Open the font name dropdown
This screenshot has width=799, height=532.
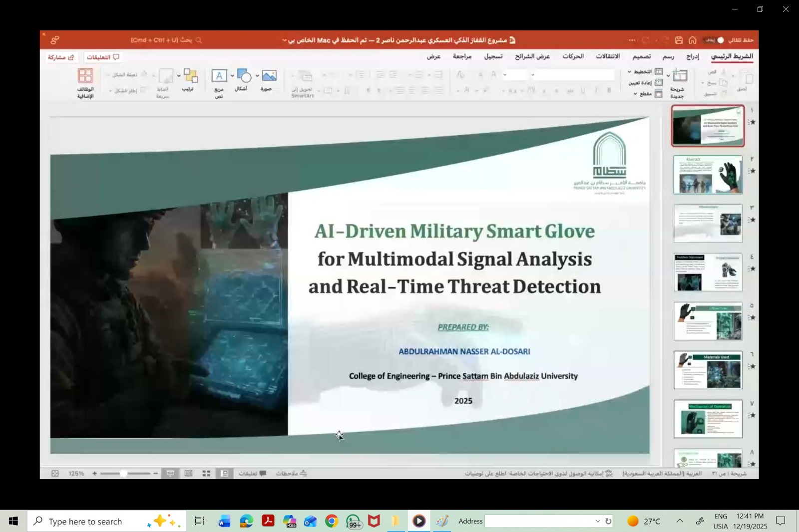(533, 75)
